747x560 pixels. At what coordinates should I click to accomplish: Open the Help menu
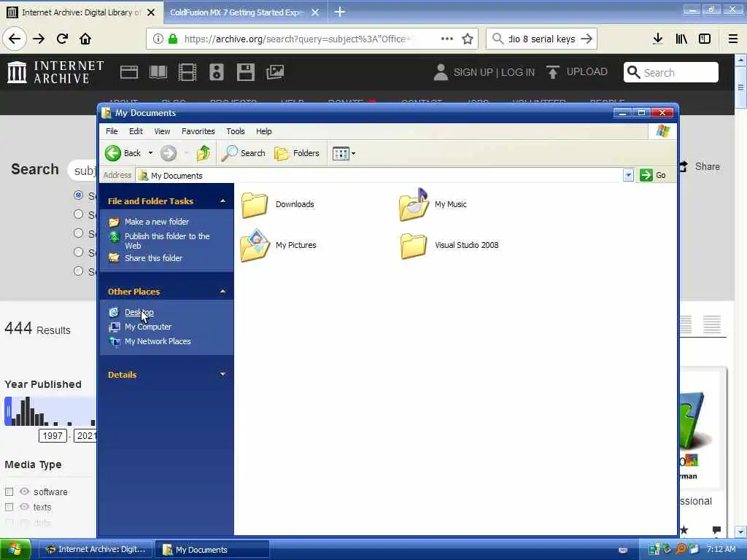[x=263, y=131]
